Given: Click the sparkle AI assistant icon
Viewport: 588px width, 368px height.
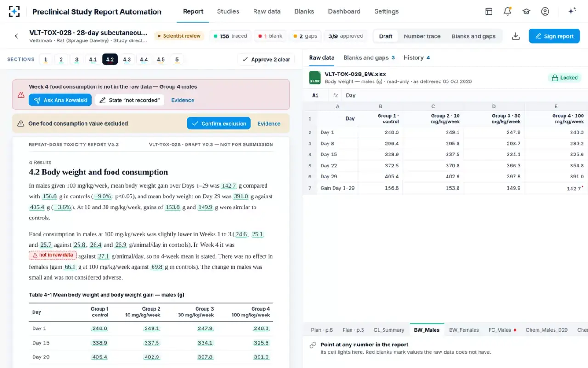Looking at the screenshot, I should coord(572,11).
